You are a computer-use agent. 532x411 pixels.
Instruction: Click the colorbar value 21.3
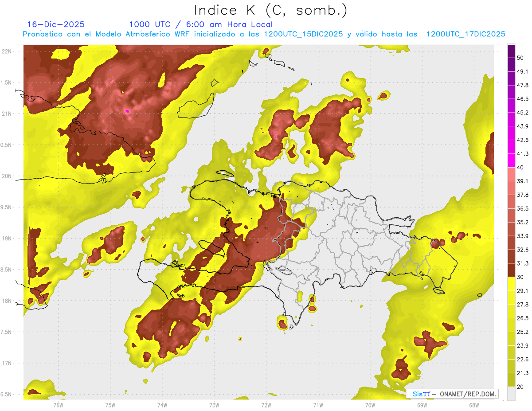click(523, 373)
